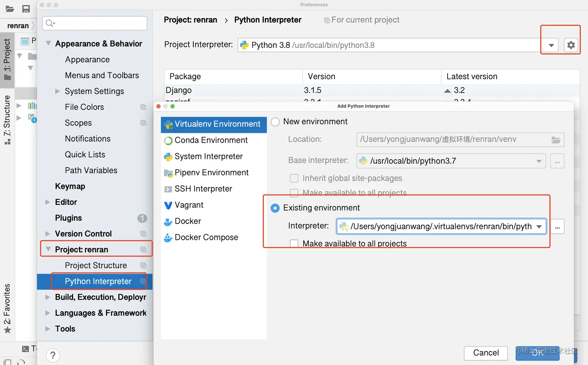Open Project Structure settings
Screen dimensions: 588x365
tap(96, 265)
